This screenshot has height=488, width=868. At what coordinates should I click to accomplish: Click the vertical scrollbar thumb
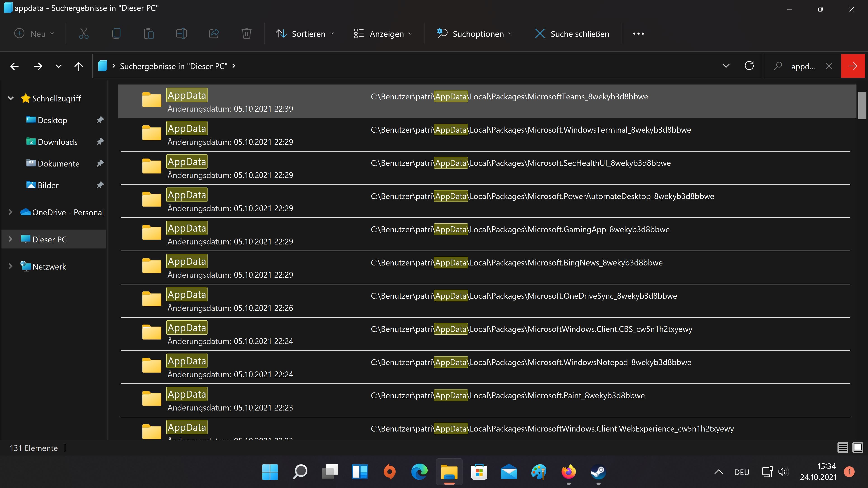862,106
